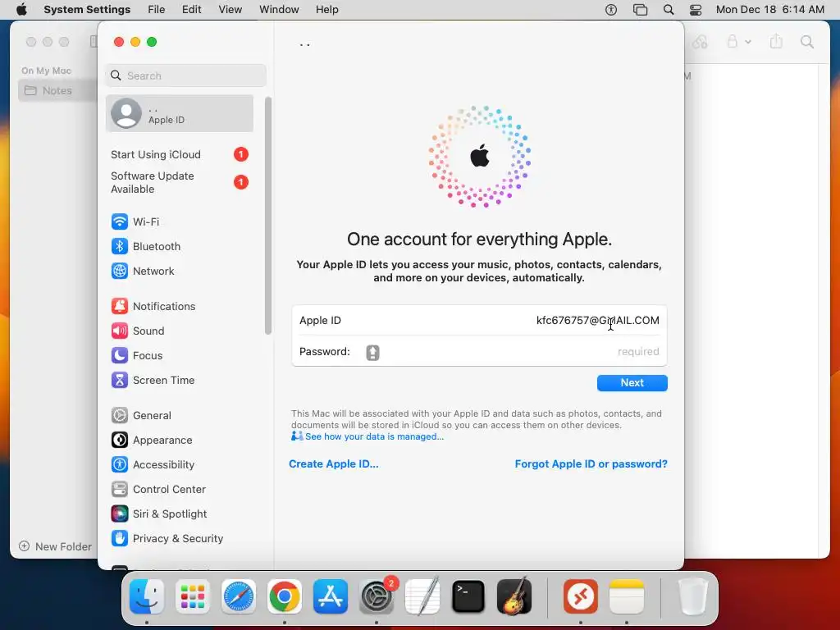The height and width of the screenshot is (630, 840).
Task: Open the Help menu
Action: click(326, 10)
